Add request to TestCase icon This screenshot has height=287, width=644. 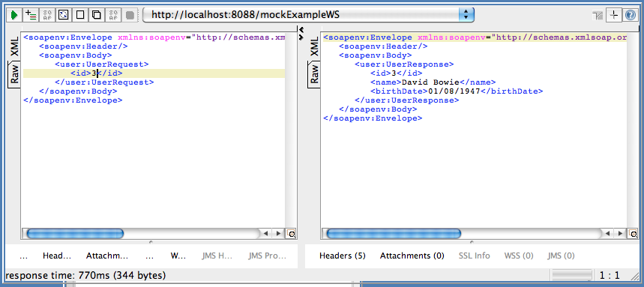(x=30, y=15)
